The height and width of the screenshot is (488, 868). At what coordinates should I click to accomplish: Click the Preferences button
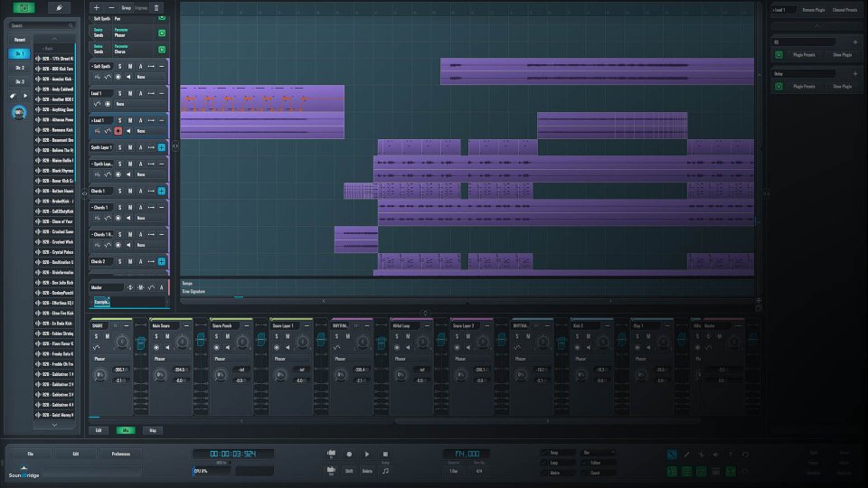[x=120, y=454]
